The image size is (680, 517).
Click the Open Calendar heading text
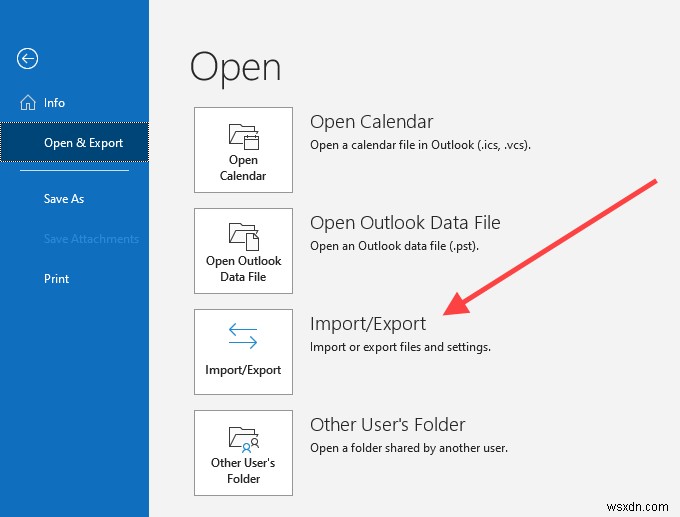(x=372, y=122)
